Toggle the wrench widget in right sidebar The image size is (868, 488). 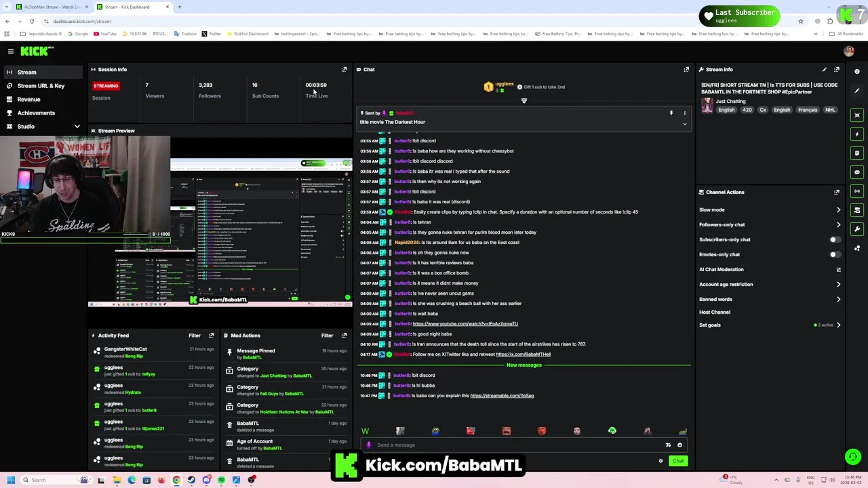857,229
